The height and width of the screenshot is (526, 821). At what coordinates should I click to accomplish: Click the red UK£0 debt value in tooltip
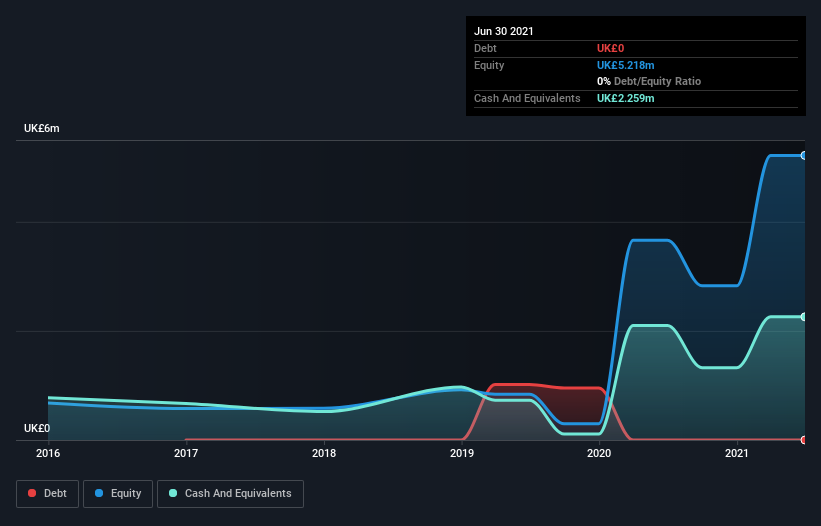611,48
